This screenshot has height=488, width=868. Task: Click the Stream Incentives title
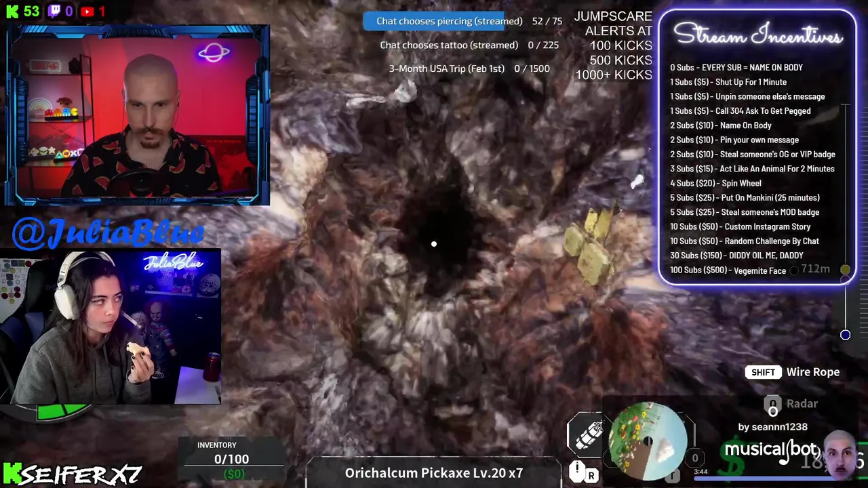757,34
